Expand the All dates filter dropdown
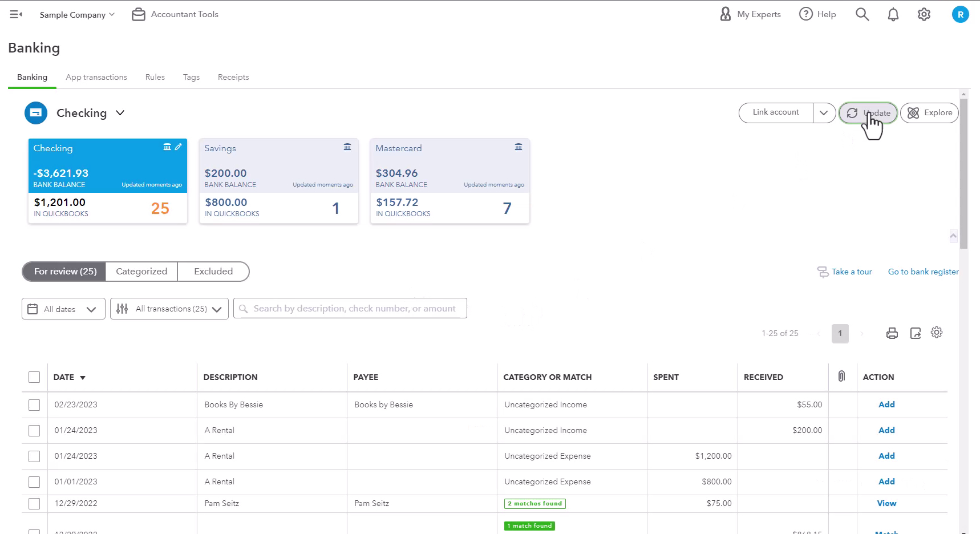 click(63, 309)
